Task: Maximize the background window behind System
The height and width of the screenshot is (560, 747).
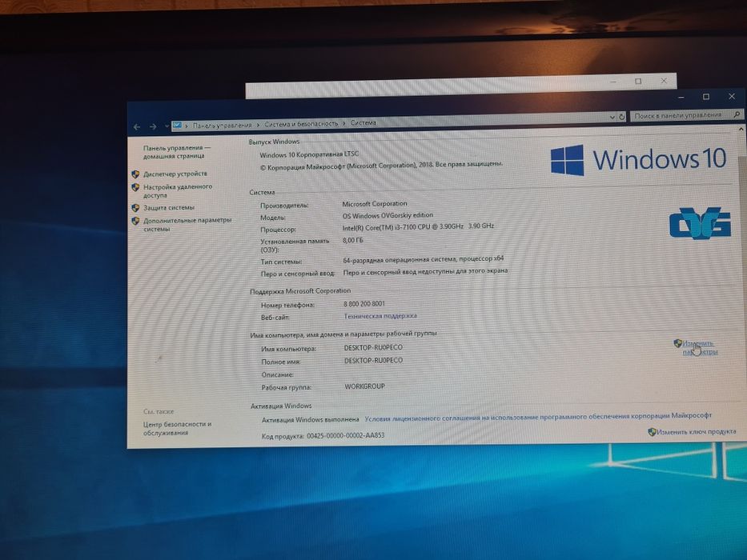Action: click(638, 82)
